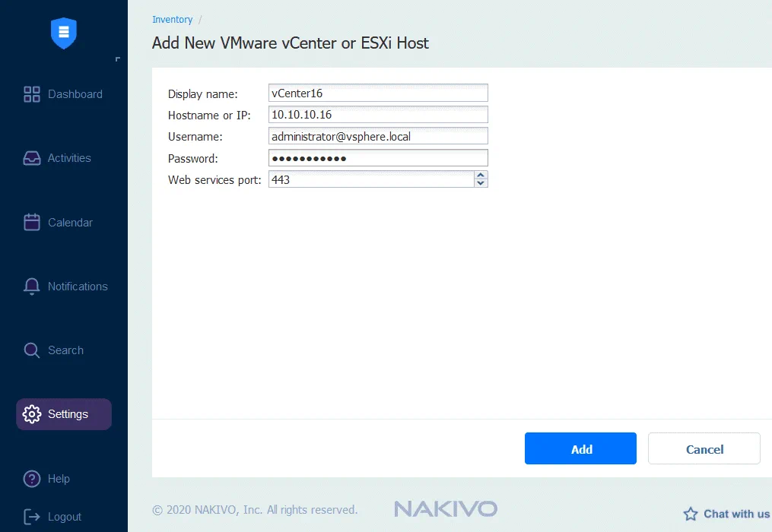Viewport: 772px width, 532px height.
Task: Click the Chat with us star icon
Action: click(690, 515)
